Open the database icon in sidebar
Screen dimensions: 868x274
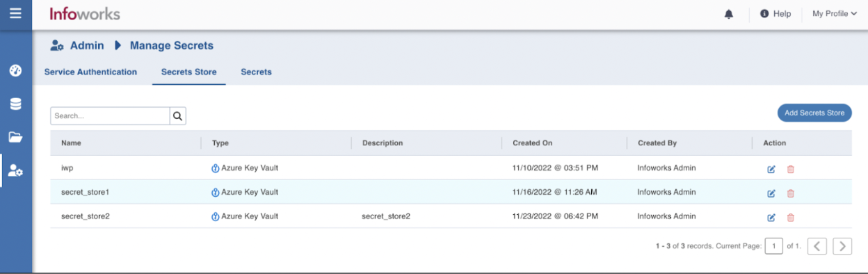point(15,104)
